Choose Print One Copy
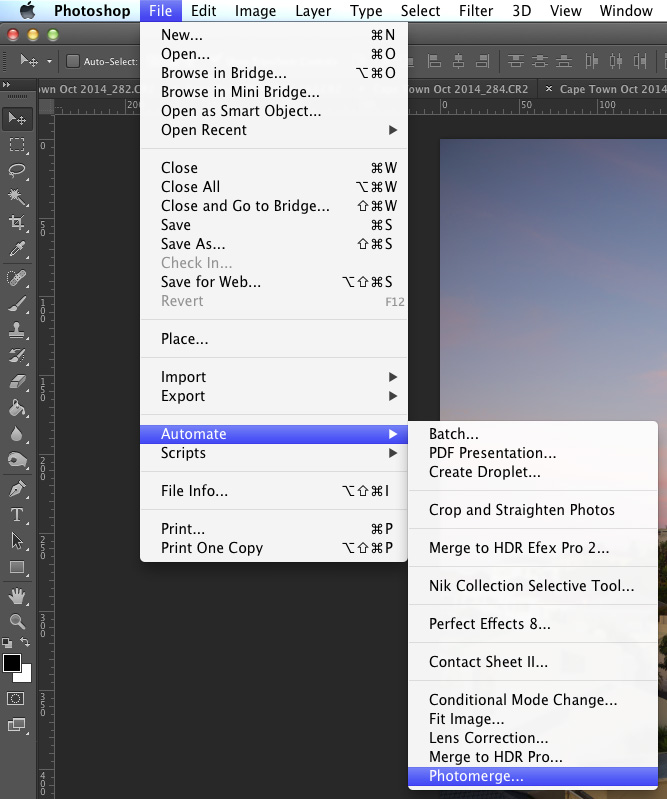The height and width of the screenshot is (799, 667). coord(274,548)
